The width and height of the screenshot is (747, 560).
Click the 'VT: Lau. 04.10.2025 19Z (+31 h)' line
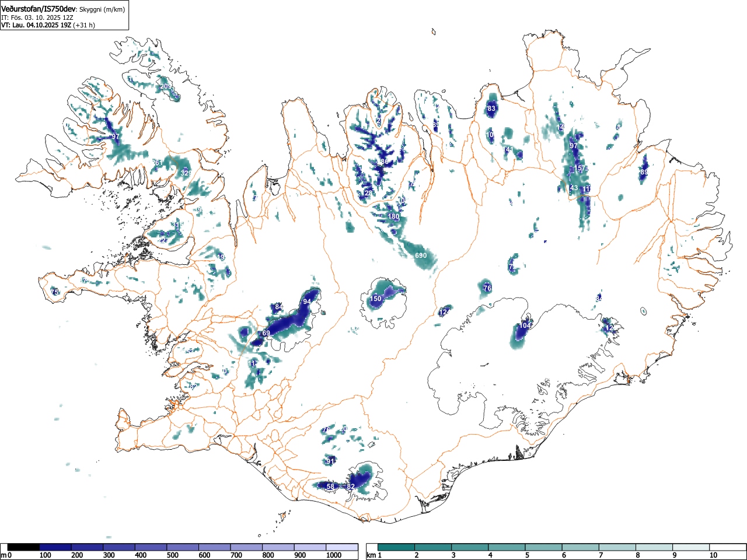48,25
